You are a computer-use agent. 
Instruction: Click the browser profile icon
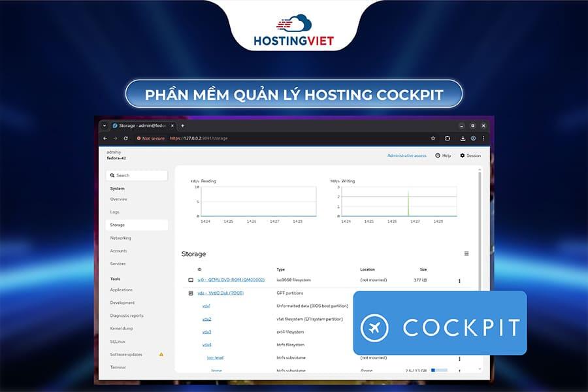click(x=473, y=139)
